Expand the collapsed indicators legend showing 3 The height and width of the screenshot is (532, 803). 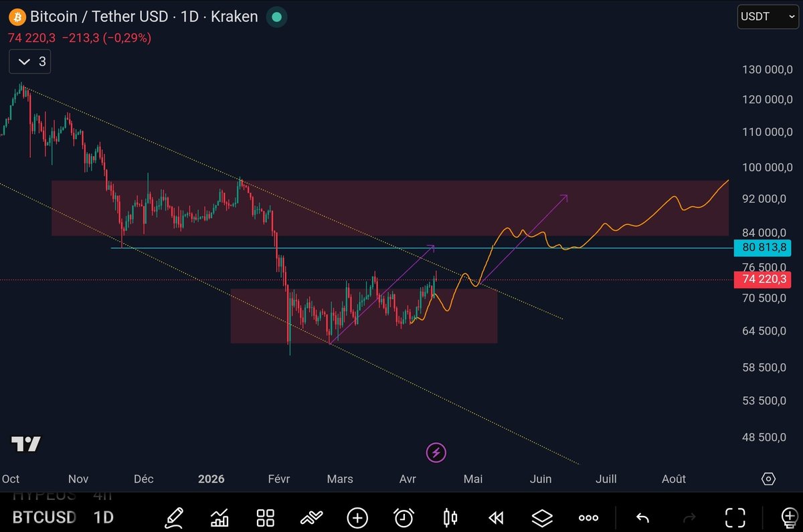[x=30, y=62]
